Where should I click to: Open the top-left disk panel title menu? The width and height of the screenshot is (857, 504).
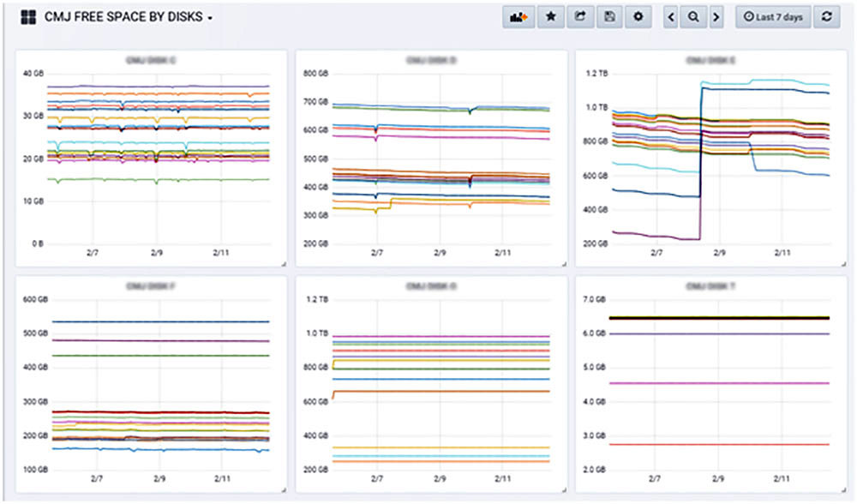point(151,60)
